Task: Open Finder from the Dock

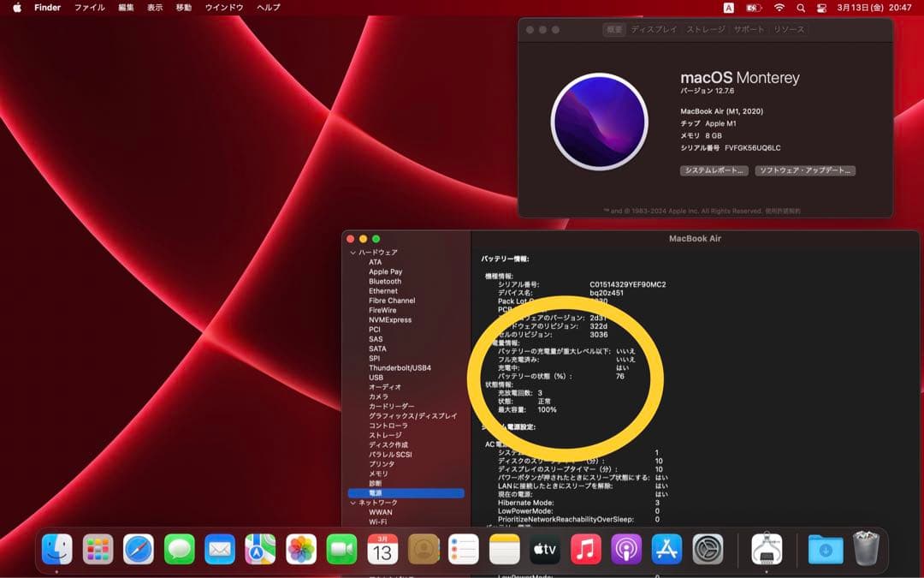Action: pos(57,549)
